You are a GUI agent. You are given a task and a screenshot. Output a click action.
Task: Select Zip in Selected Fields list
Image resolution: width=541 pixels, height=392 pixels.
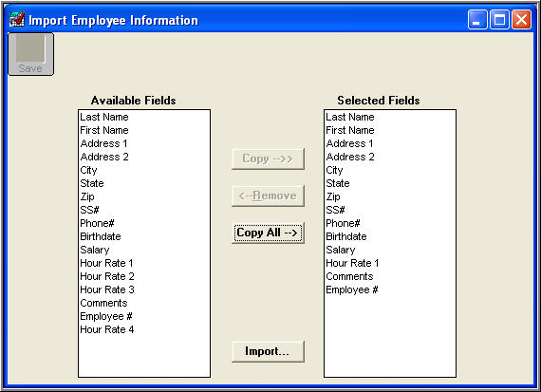point(333,196)
